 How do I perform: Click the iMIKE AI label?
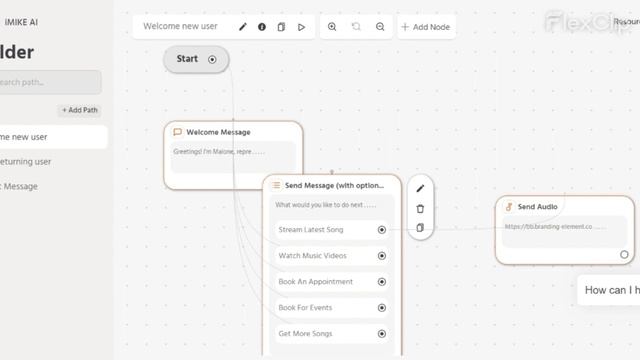click(x=21, y=22)
